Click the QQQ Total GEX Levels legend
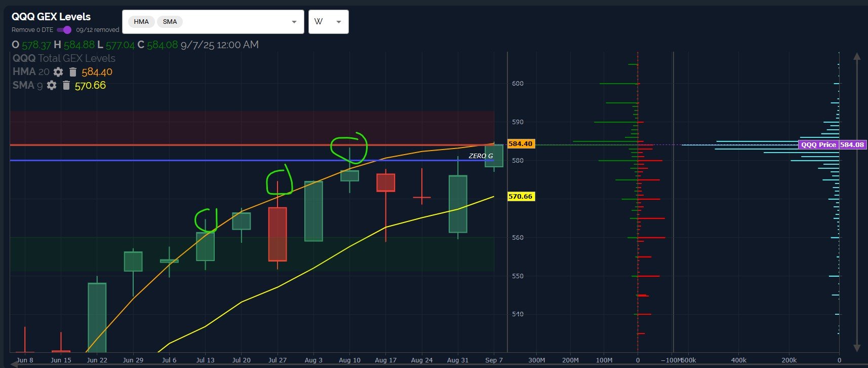 pyautogui.click(x=64, y=58)
